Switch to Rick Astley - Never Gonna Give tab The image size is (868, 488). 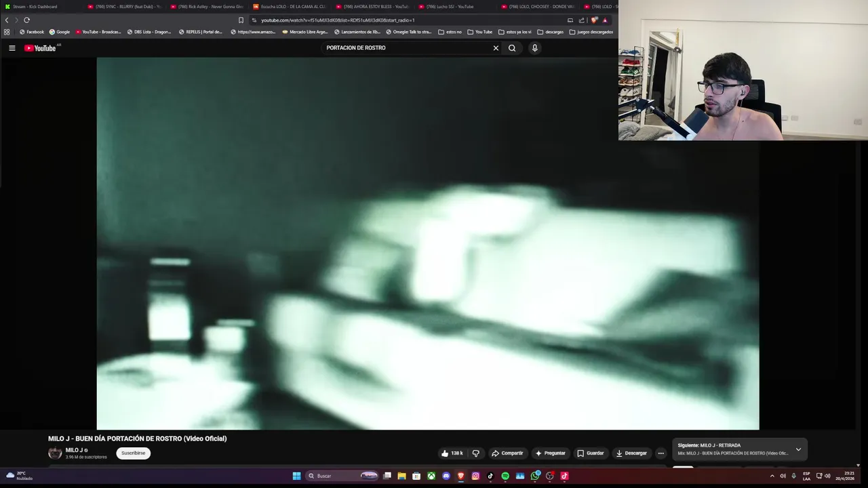[x=207, y=7]
